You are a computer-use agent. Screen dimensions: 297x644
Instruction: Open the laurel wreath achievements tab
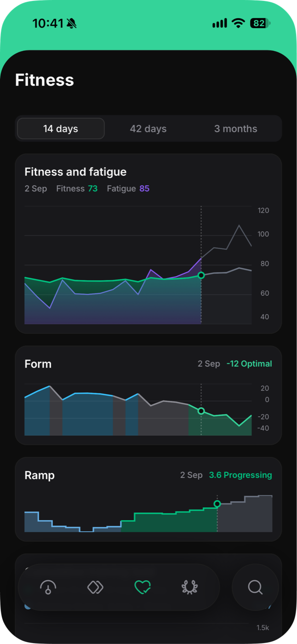click(189, 587)
